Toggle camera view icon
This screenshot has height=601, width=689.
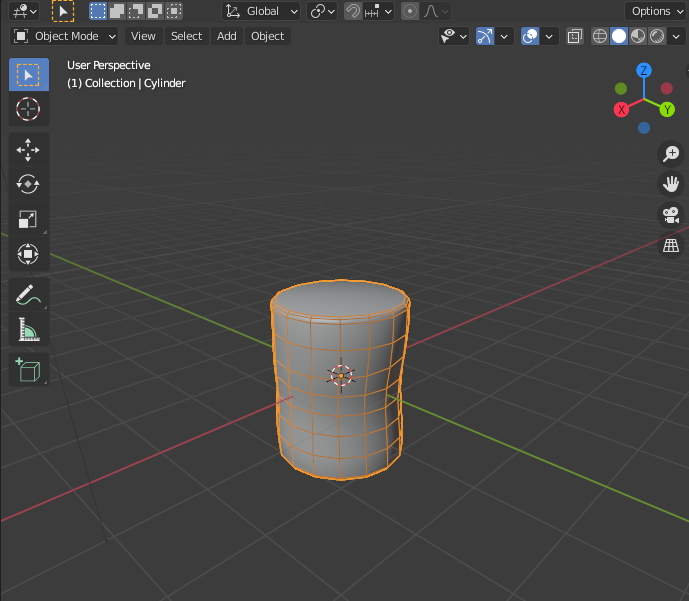point(671,215)
